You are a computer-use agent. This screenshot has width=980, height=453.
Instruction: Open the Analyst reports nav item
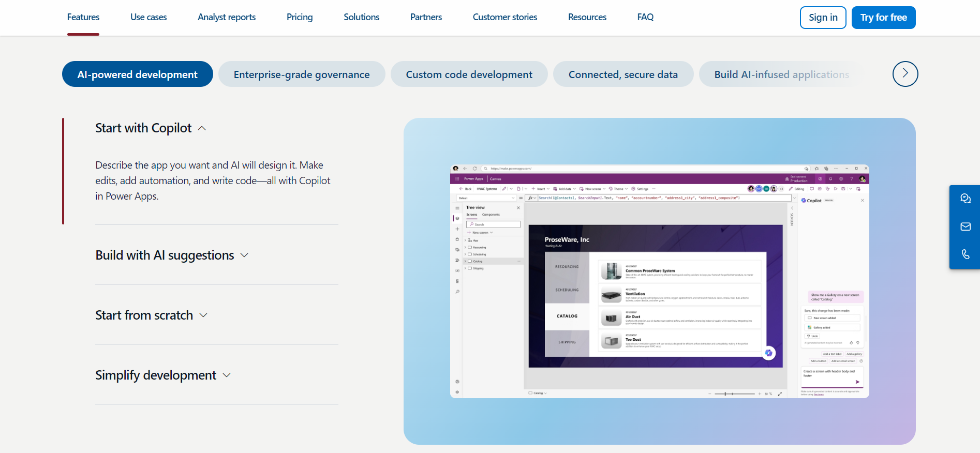coord(227,17)
